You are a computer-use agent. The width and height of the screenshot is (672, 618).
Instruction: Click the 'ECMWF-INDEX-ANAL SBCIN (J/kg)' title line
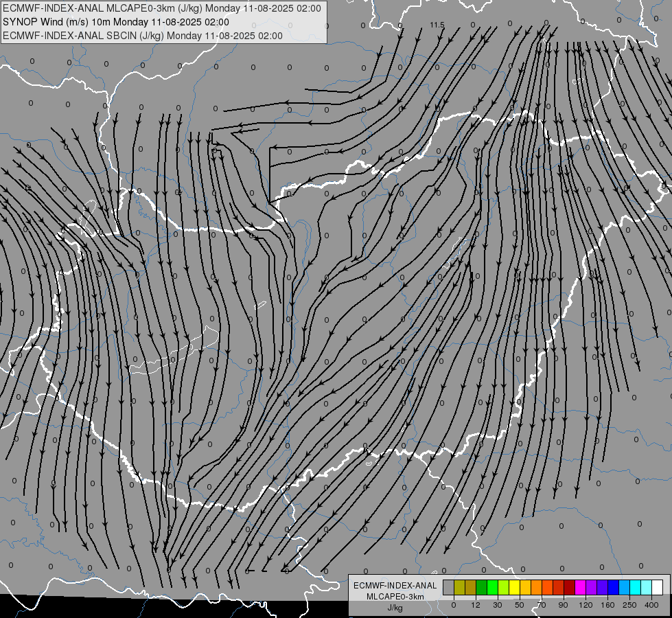(x=143, y=36)
